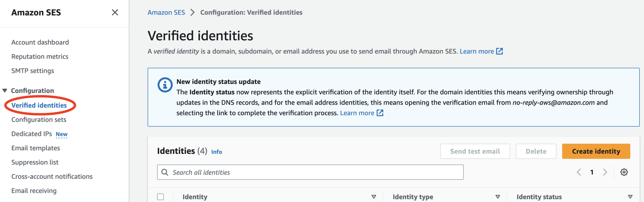Click the Search all identities field
This screenshot has height=202, width=644.
[x=310, y=172]
